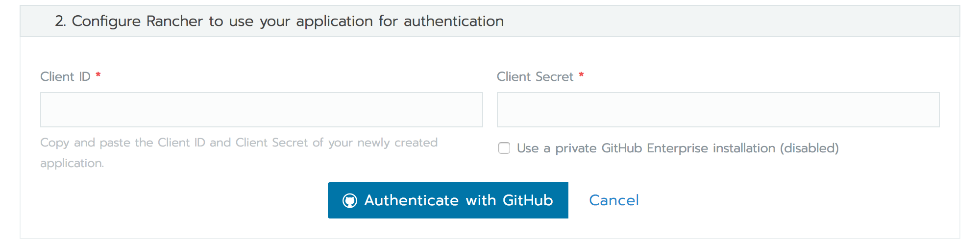
Task: Click the GitHub logo icon in the button
Action: pyautogui.click(x=349, y=201)
